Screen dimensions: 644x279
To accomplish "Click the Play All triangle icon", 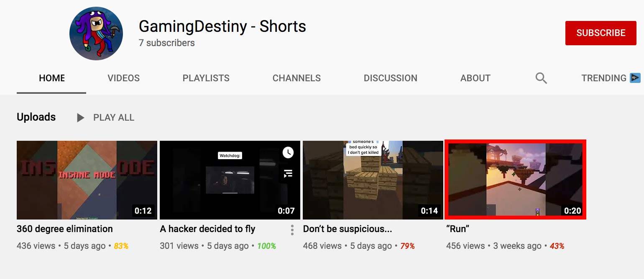I will coord(80,118).
